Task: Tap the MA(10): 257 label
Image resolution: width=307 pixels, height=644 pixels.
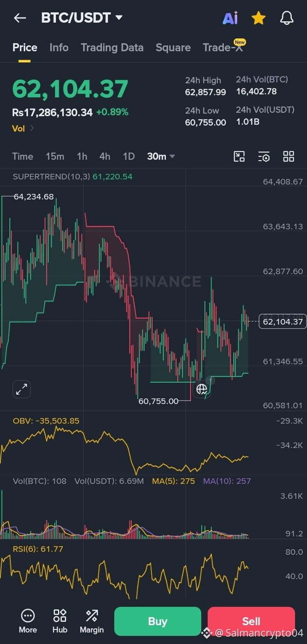Action: click(x=227, y=481)
